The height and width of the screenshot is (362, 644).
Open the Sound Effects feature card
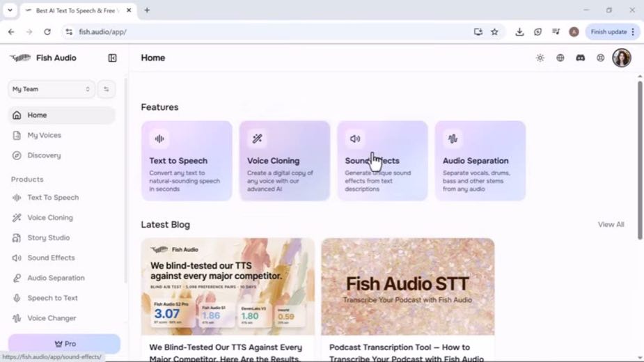pyautogui.click(x=382, y=161)
